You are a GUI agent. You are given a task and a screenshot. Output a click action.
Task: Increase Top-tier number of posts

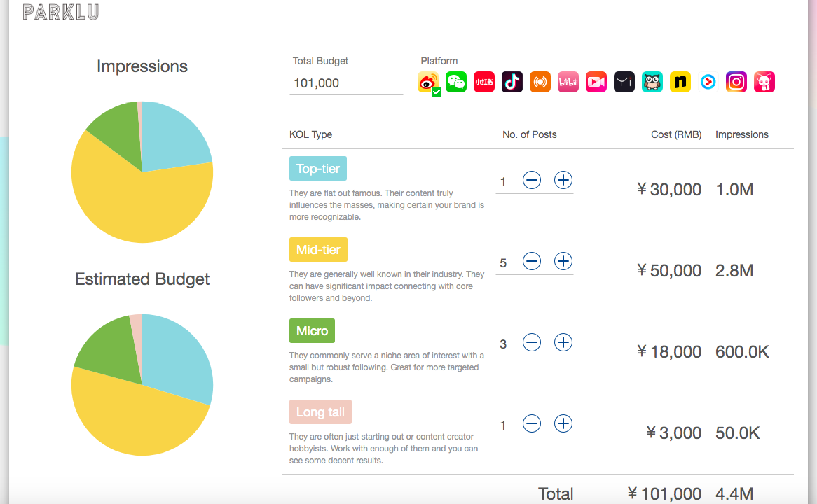[563, 181]
